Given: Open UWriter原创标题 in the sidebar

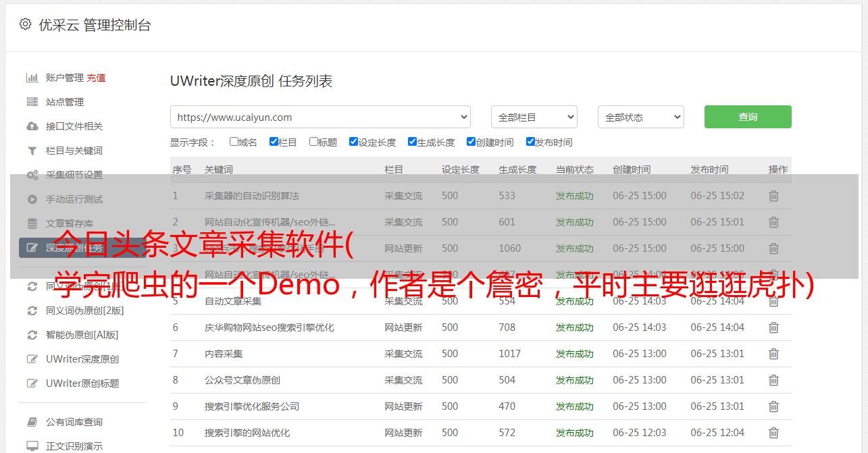Looking at the screenshot, I should coord(82,383).
